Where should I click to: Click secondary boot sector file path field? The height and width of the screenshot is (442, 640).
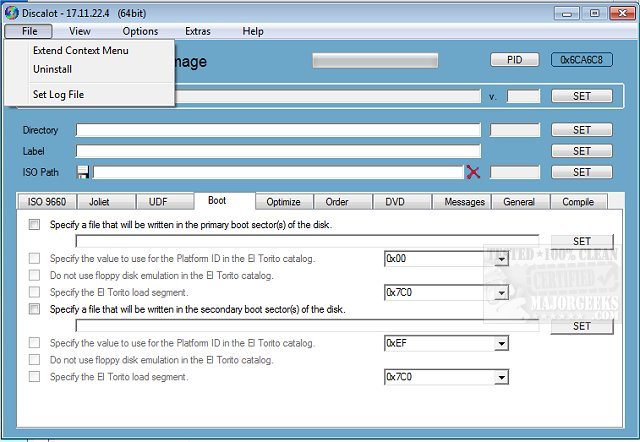click(x=307, y=326)
